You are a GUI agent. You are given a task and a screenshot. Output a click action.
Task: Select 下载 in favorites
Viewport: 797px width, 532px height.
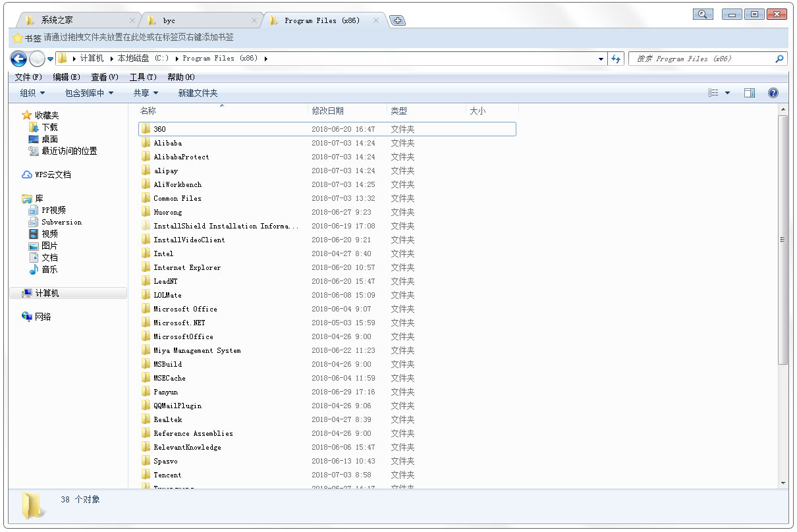coord(43,127)
